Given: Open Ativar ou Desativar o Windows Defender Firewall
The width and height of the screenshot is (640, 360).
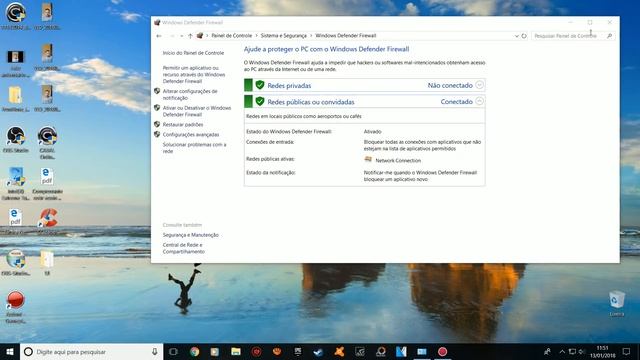Looking at the screenshot, I should point(197,111).
